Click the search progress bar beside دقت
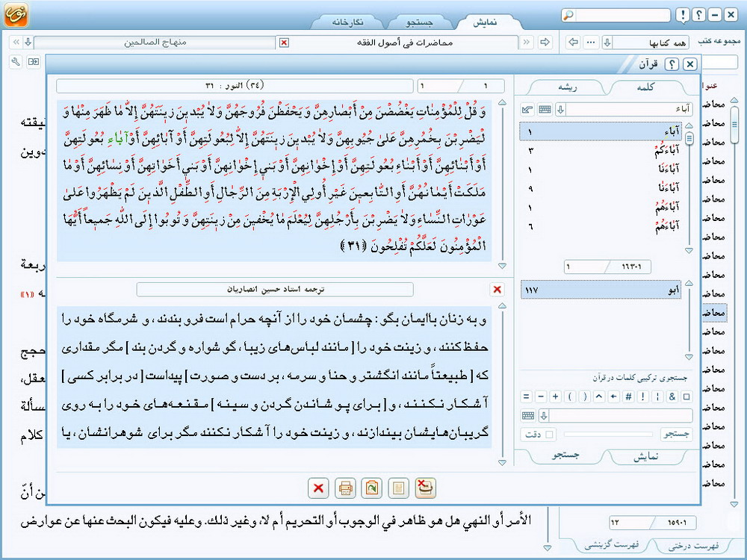 click(608, 435)
